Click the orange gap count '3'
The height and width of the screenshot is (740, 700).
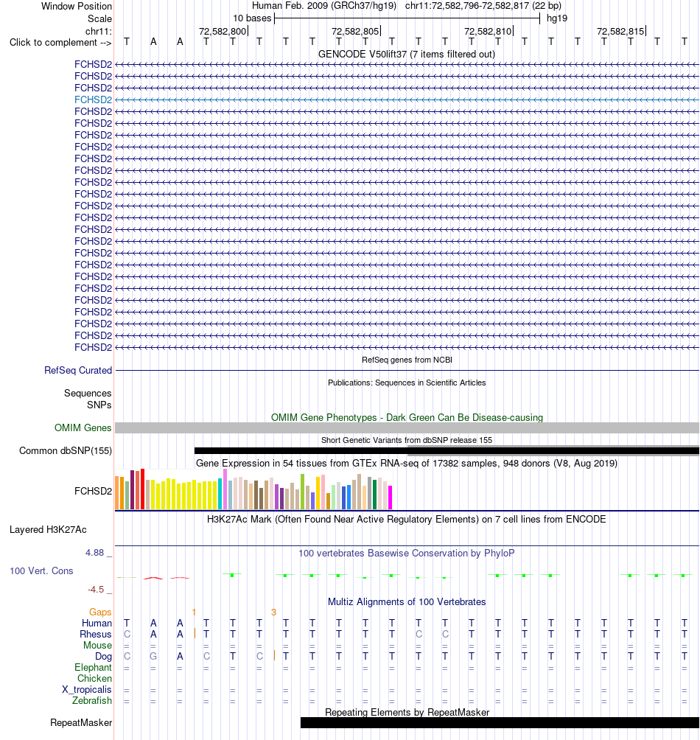pyautogui.click(x=273, y=612)
